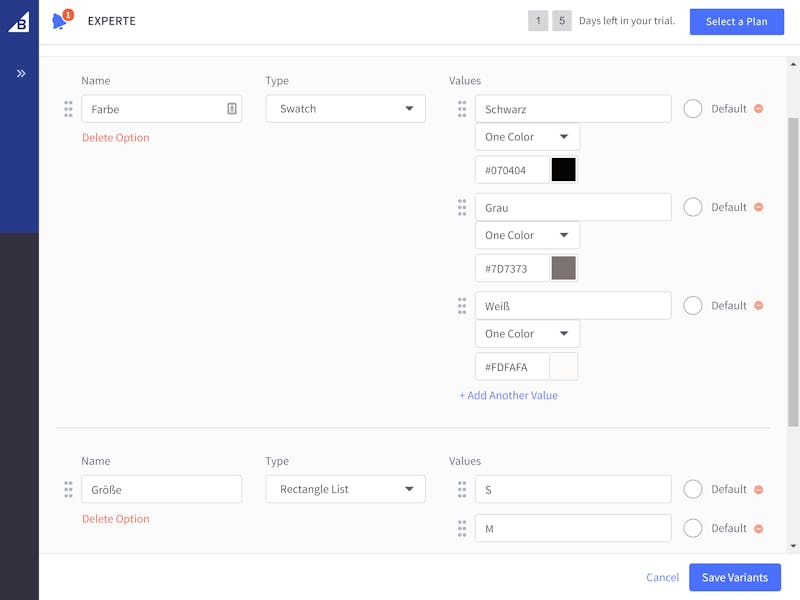800x600 pixels.
Task: Click the Days left in your trial text
Action: 627,21
